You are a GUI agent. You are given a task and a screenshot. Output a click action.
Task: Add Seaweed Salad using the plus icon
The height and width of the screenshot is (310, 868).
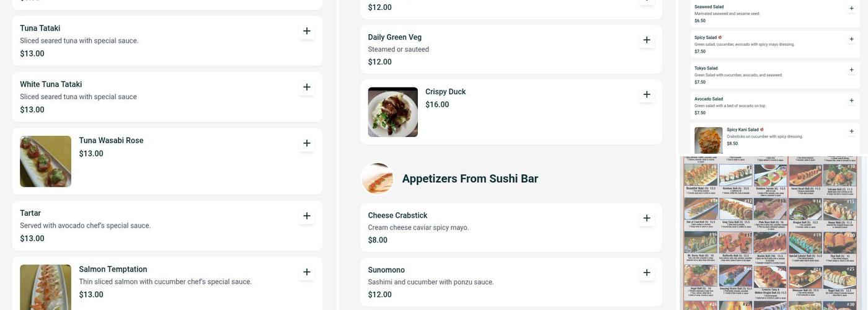(851, 9)
